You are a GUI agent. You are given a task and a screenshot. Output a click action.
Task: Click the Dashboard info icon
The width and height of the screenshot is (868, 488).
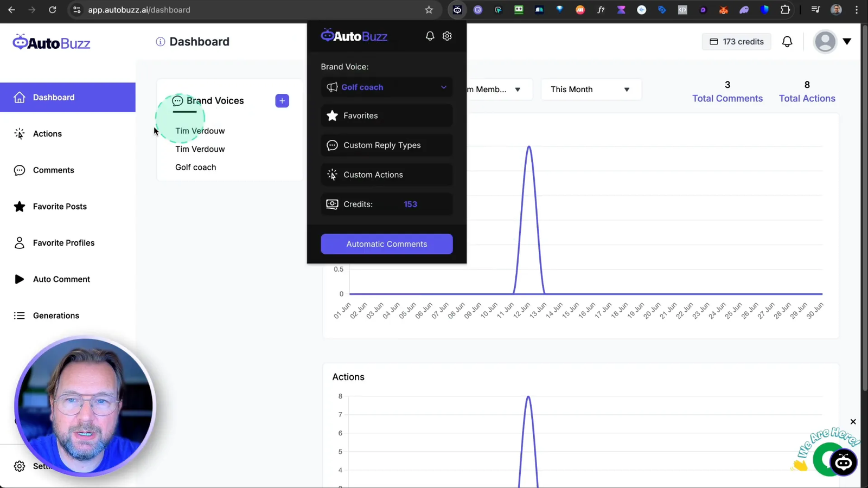tap(160, 42)
